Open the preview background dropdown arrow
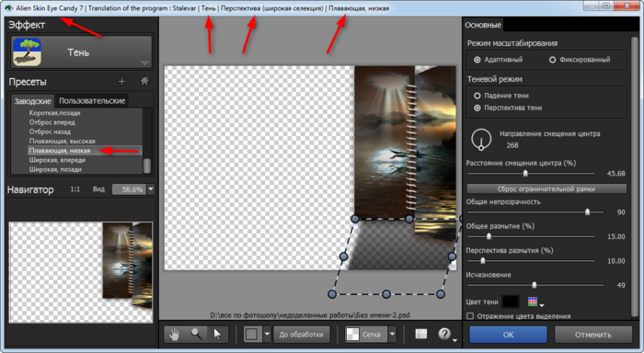This screenshot has width=644, height=353. [267, 335]
